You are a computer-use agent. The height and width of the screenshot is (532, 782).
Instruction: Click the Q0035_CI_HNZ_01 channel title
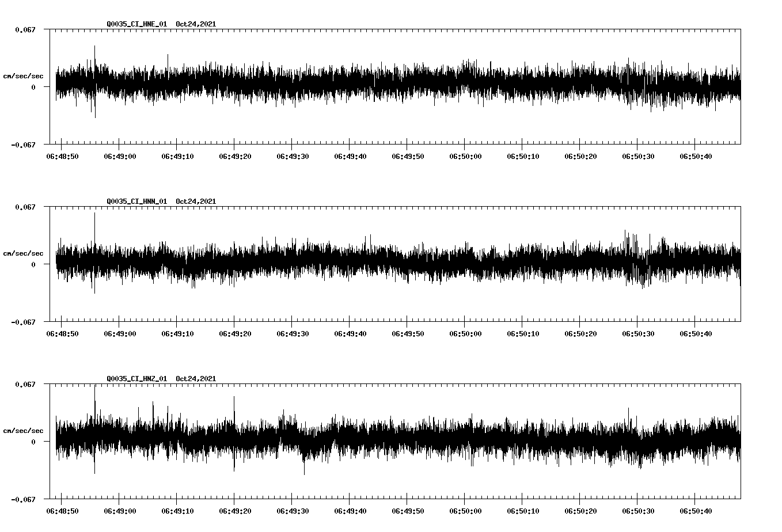[x=137, y=379]
